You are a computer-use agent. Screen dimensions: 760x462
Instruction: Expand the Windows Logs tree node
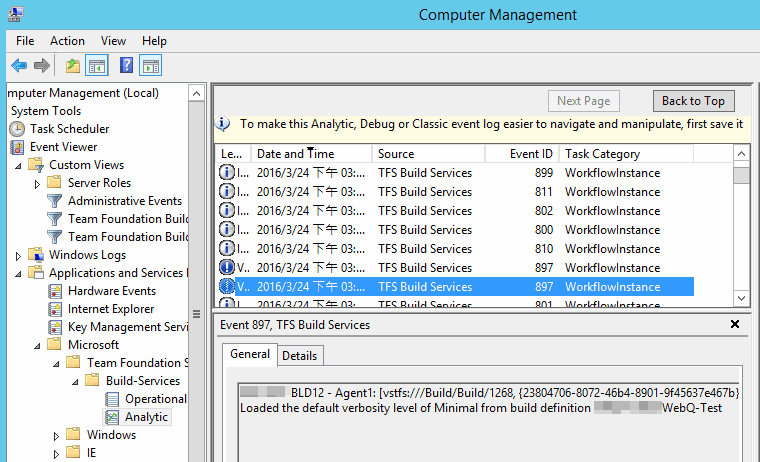[x=19, y=255]
